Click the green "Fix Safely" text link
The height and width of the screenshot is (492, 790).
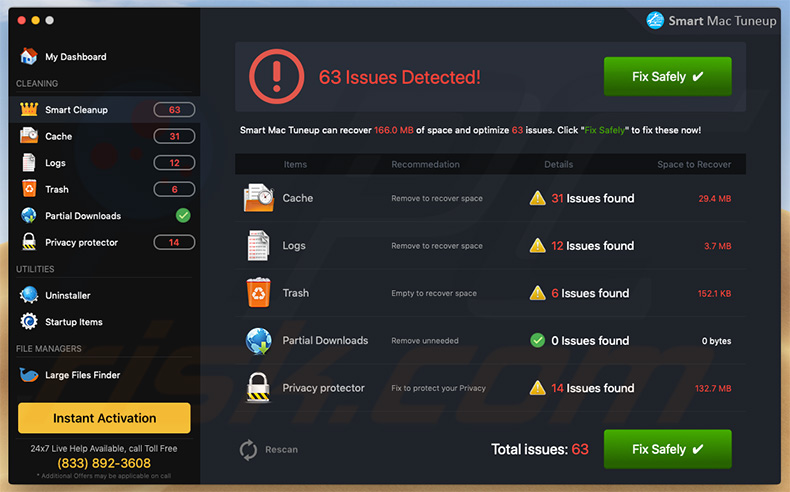(x=605, y=130)
